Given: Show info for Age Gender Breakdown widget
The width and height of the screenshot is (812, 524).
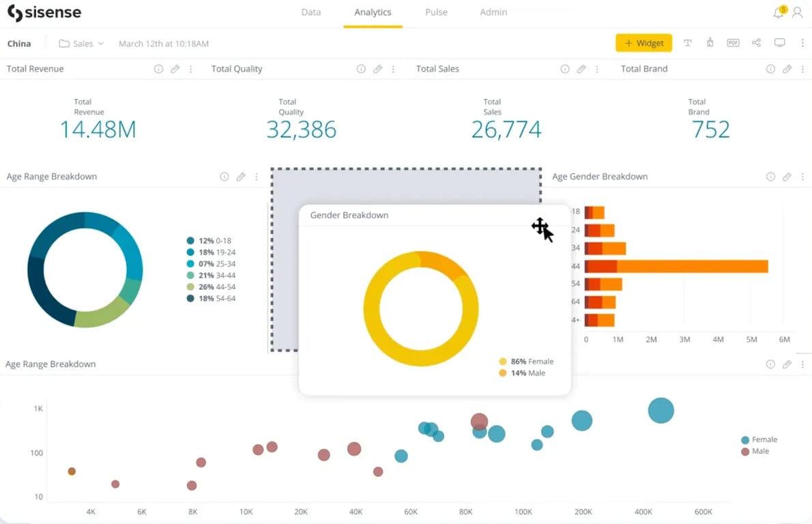Looking at the screenshot, I should point(770,177).
